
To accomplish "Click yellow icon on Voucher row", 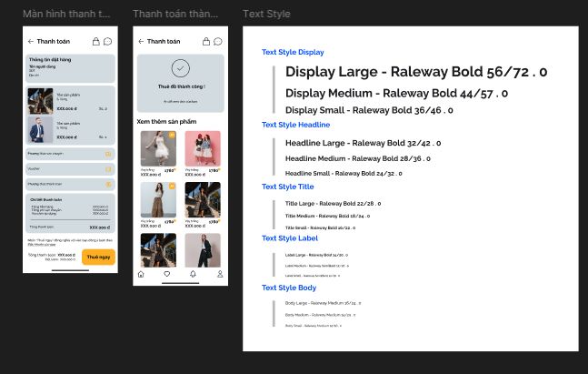I will click(108, 169).
